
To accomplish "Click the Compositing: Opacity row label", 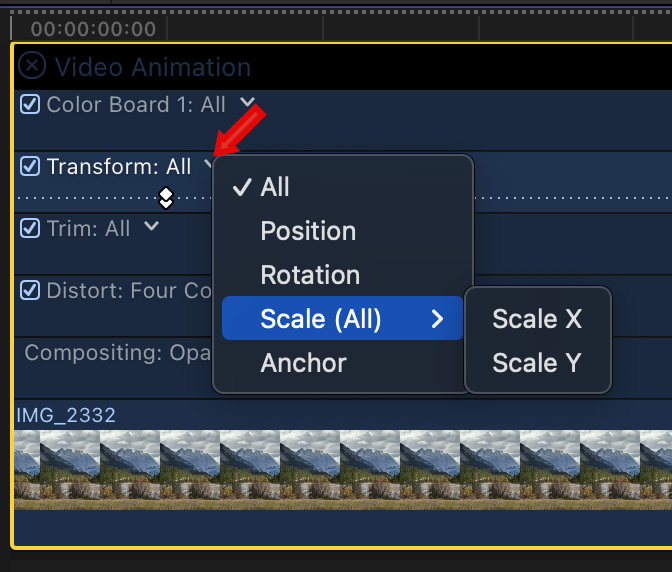I will pyautogui.click(x=110, y=352).
